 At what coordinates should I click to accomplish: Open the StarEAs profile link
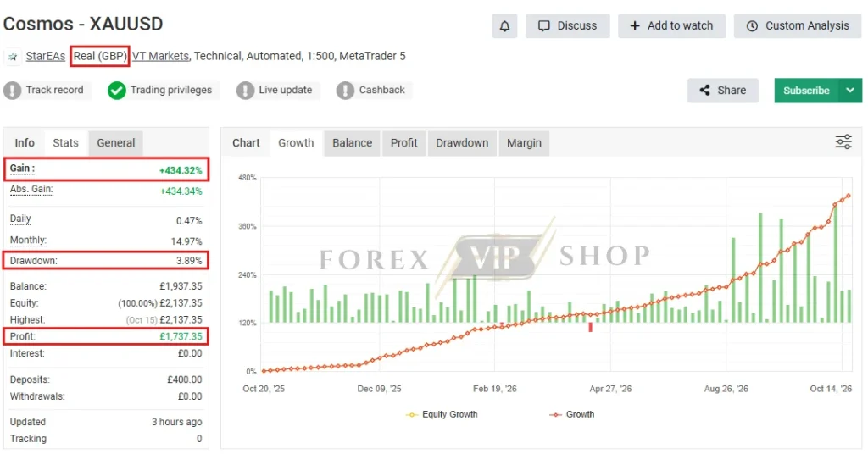tap(46, 56)
